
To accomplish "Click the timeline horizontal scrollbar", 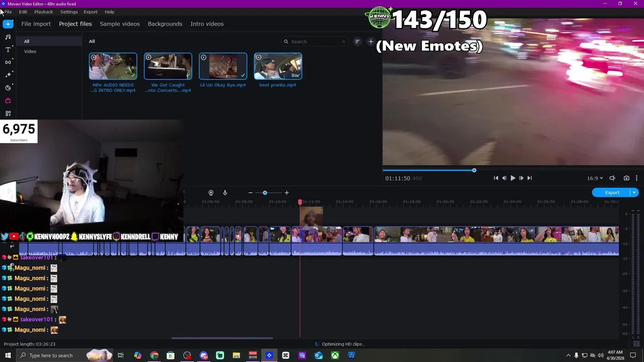I will click(x=222, y=338).
